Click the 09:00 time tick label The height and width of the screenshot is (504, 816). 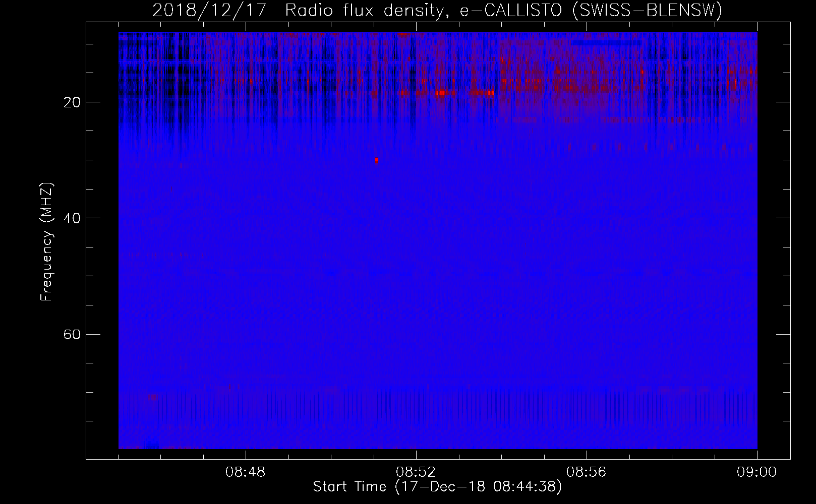757,472
